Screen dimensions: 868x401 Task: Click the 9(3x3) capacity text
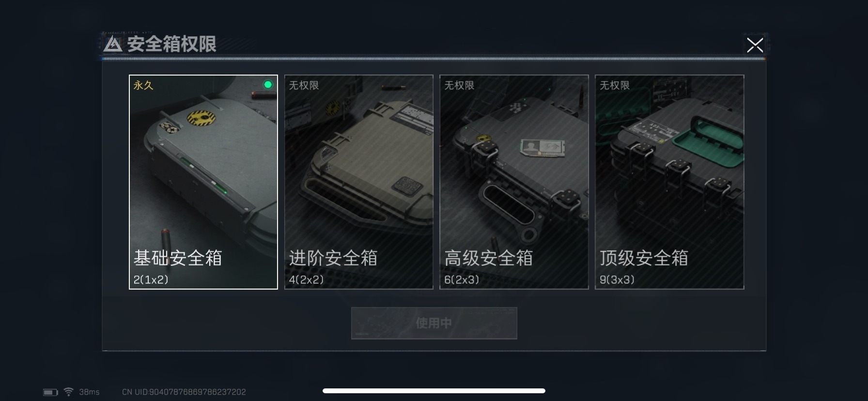[x=617, y=279]
